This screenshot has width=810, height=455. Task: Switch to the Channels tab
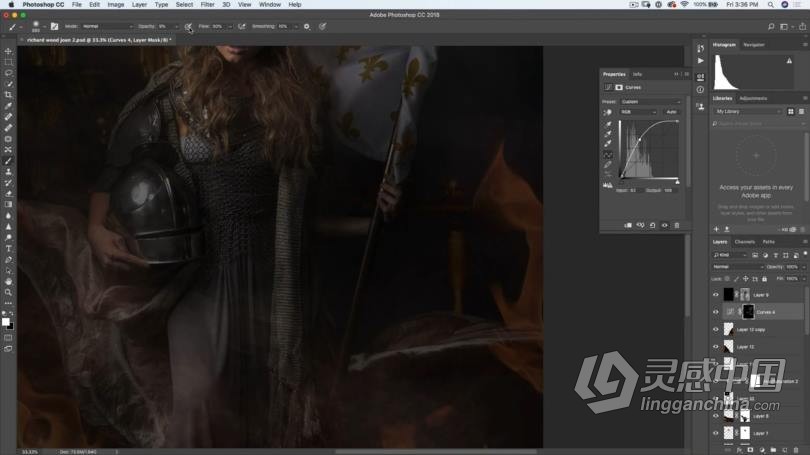[x=744, y=242]
